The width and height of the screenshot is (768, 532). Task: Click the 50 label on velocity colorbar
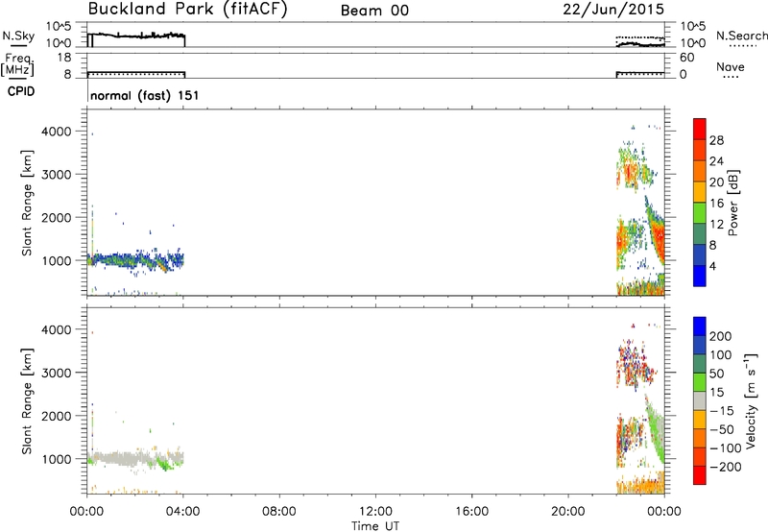tap(716, 374)
